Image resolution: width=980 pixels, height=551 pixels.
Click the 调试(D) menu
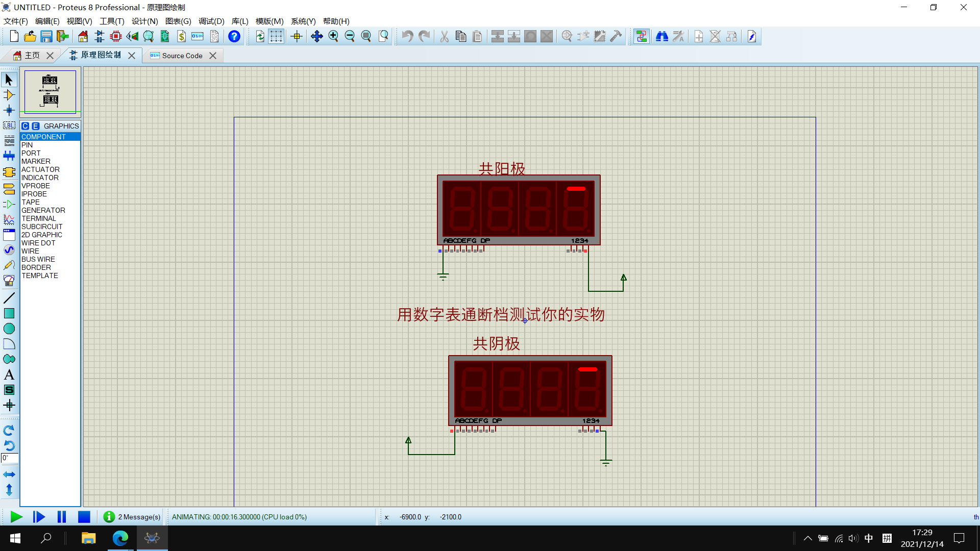(211, 21)
